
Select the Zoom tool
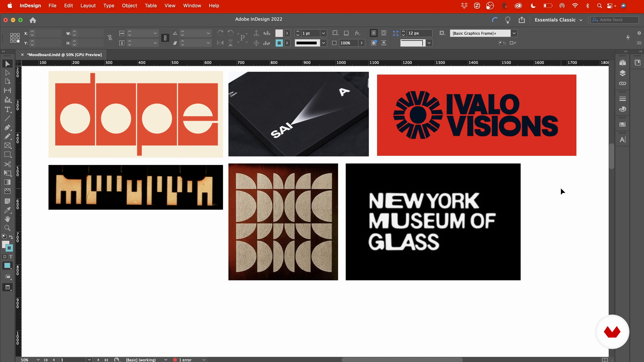(x=8, y=228)
